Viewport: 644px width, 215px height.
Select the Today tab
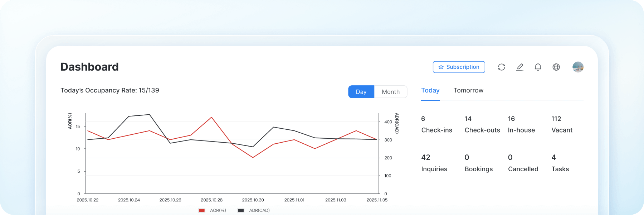click(x=430, y=91)
